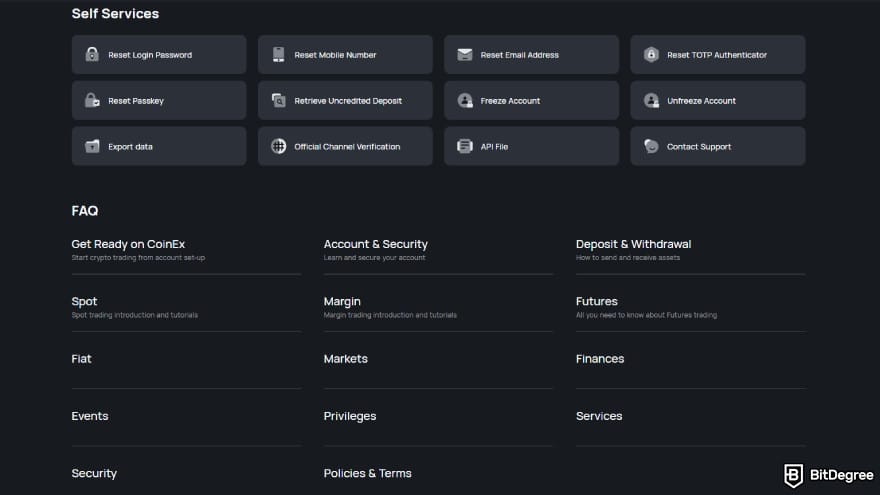View the Privileges FAQ section
The image size is (880, 495).
coord(350,416)
